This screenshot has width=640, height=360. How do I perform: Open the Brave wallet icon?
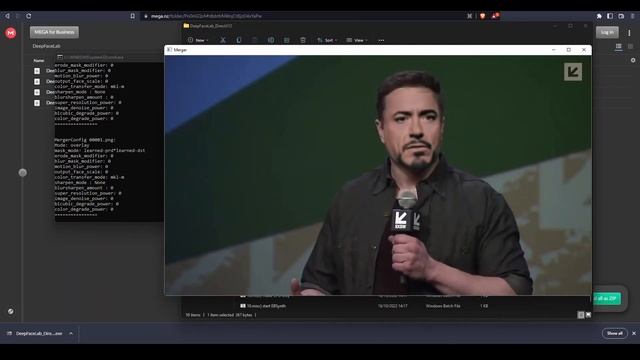[621, 16]
